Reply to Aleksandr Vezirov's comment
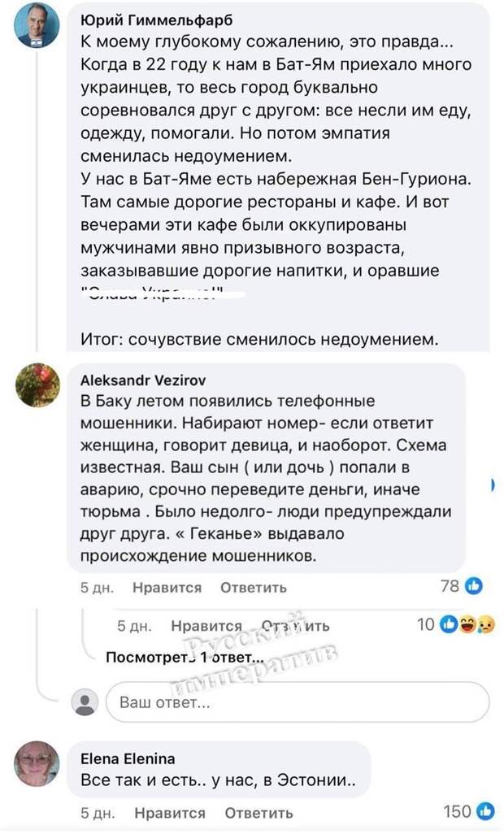The width and height of the screenshot is (504, 834). pos(254,588)
